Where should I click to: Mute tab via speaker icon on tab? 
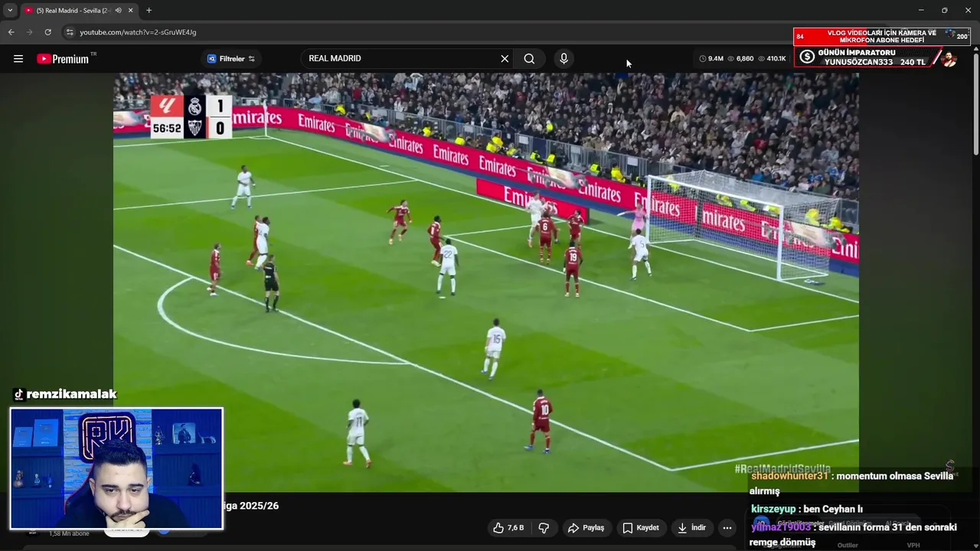(x=118, y=11)
